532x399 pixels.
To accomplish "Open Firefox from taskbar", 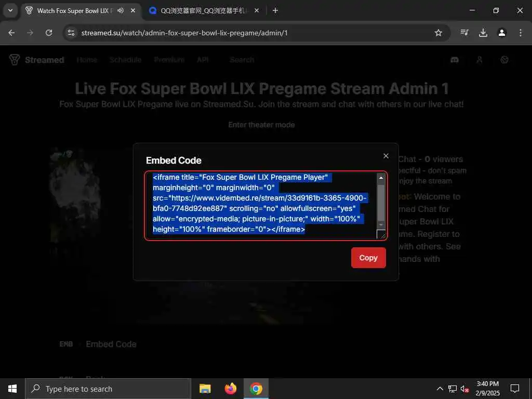I will [x=230, y=389].
